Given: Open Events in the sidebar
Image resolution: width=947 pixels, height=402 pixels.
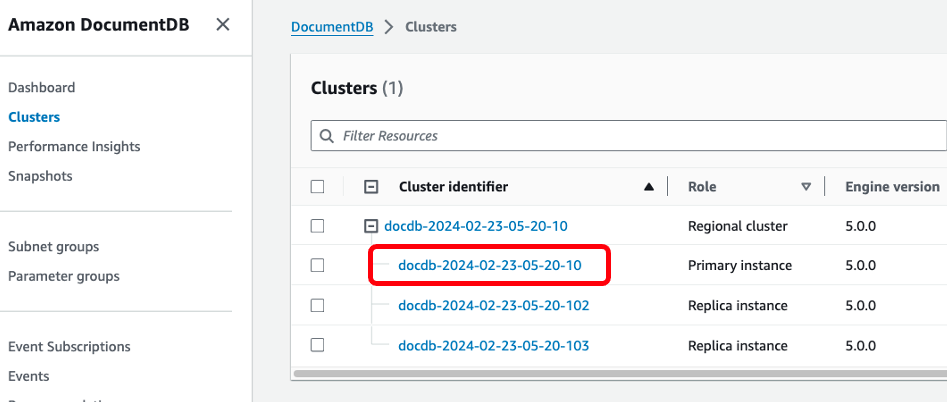Looking at the screenshot, I should 29,377.
